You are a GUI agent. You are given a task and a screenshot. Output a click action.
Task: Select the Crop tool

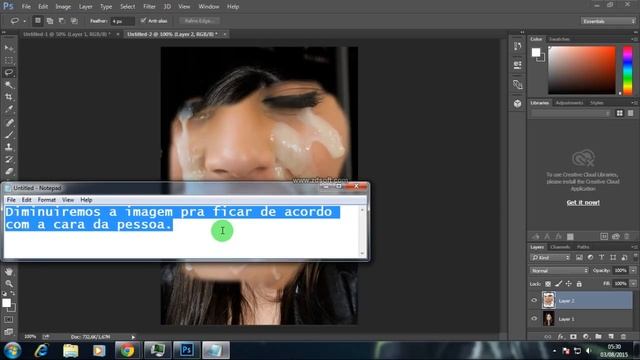click(9, 97)
